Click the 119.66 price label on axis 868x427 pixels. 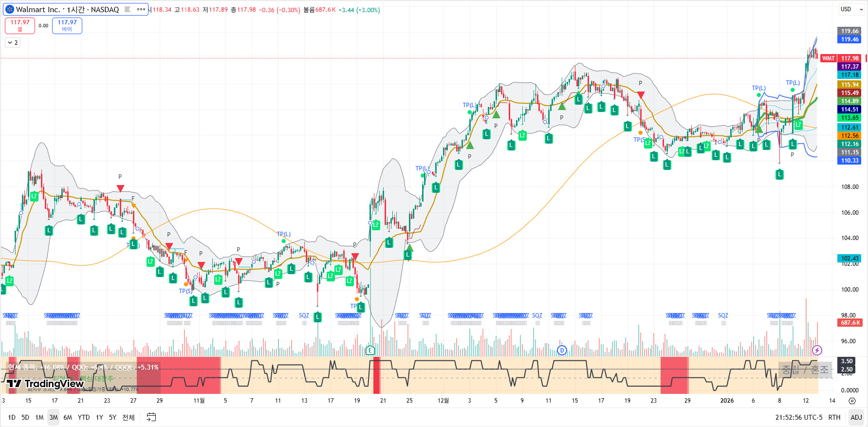(850, 31)
